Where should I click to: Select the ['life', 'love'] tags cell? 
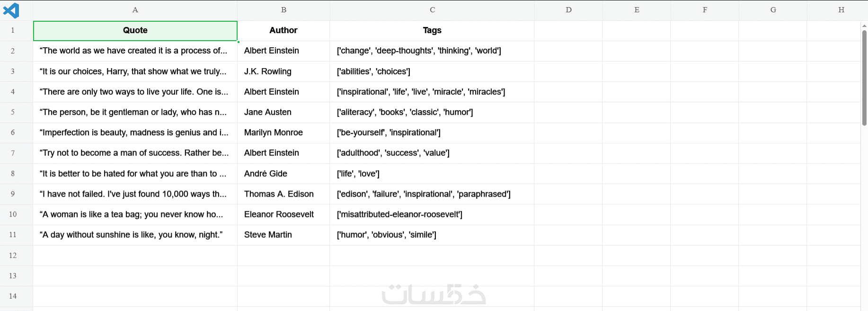click(x=432, y=173)
